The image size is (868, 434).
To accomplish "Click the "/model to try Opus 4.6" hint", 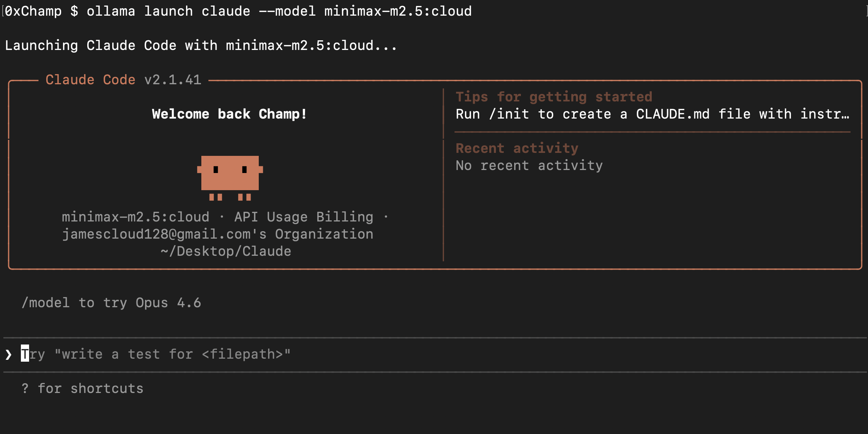I will point(111,303).
